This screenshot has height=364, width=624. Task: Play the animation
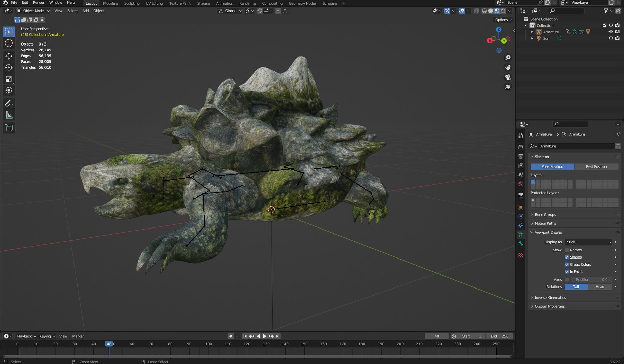(265, 336)
